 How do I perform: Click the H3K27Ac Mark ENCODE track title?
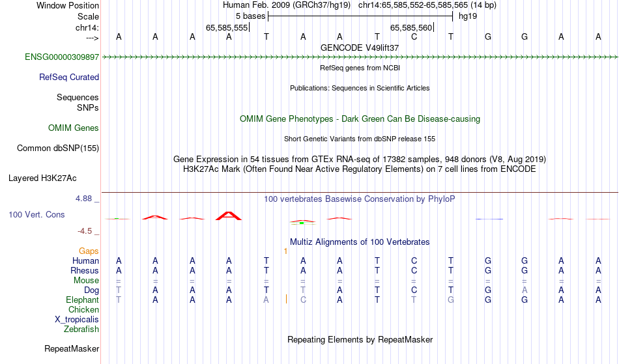pos(360,169)
